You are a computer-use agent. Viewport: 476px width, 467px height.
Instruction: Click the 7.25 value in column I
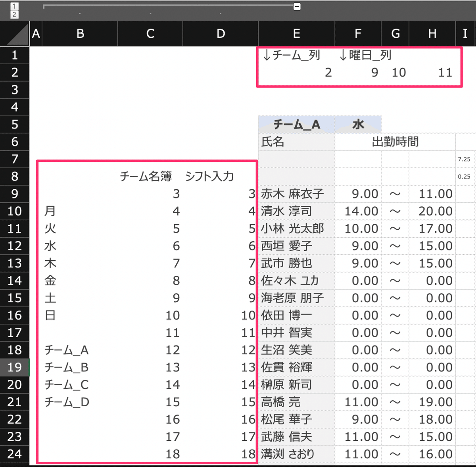pyautogui.click(x=466, y=159)
